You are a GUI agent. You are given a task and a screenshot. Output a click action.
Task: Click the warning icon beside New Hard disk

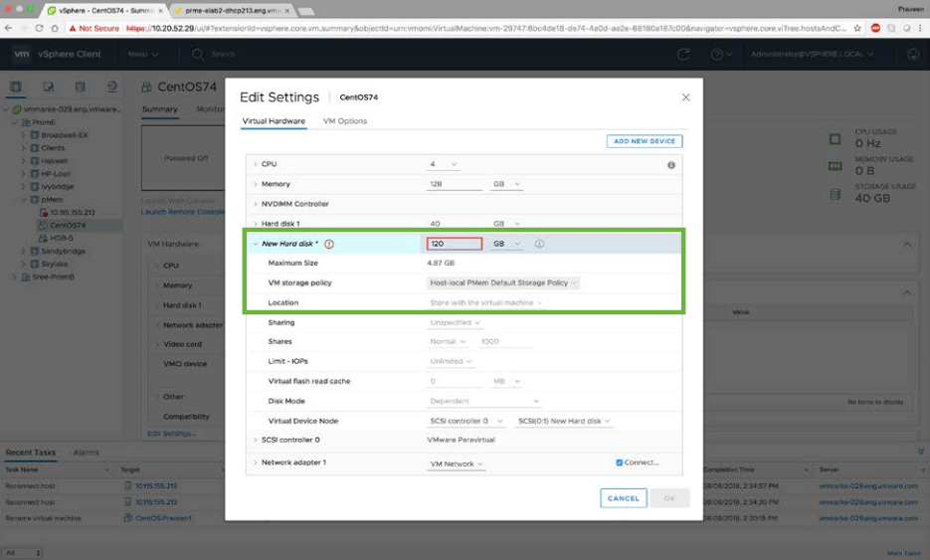pyautogui.click(x=329, y=244)
